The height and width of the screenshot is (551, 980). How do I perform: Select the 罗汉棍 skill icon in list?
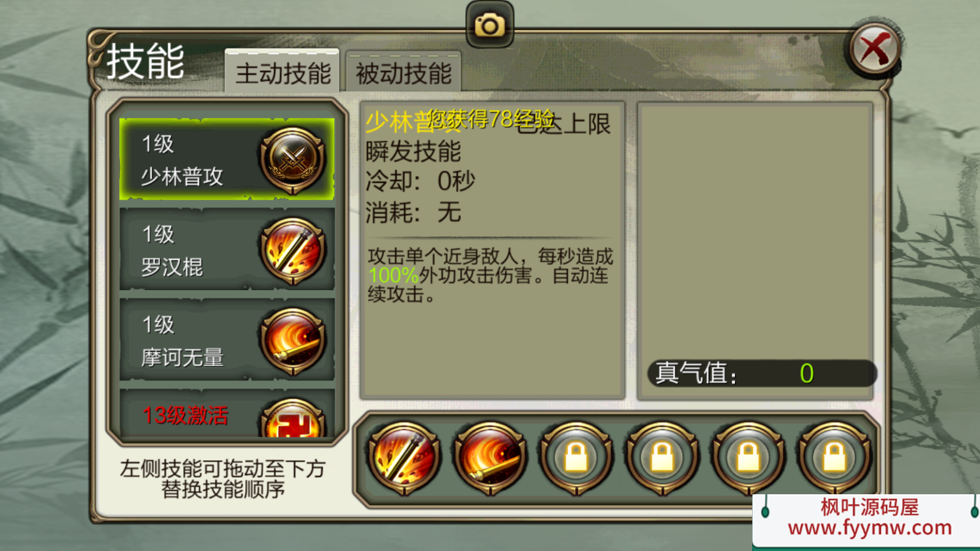(x=293, y=251)
